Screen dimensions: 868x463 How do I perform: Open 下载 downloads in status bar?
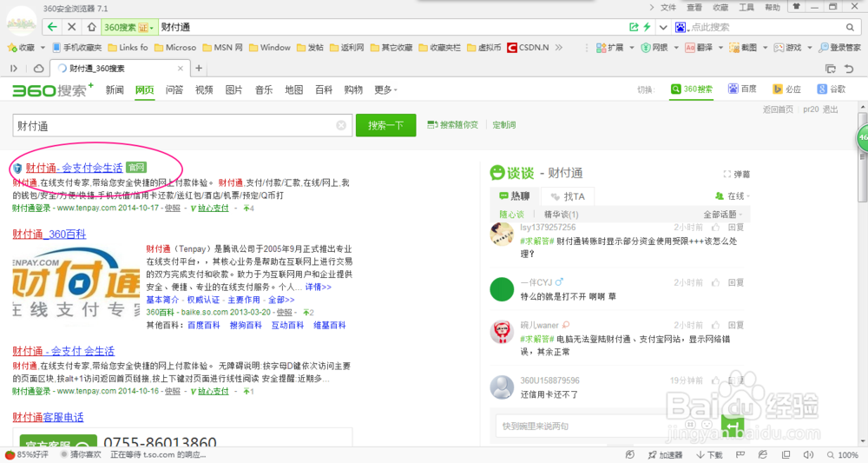tap(710, 454)
